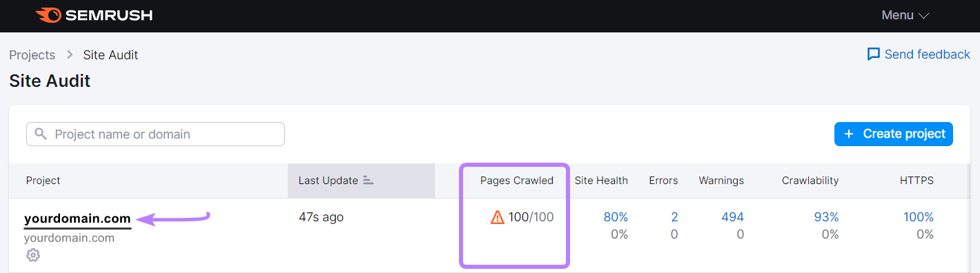Open the 80% site health value
Viewport: 980px width, 273px height.
616,217
